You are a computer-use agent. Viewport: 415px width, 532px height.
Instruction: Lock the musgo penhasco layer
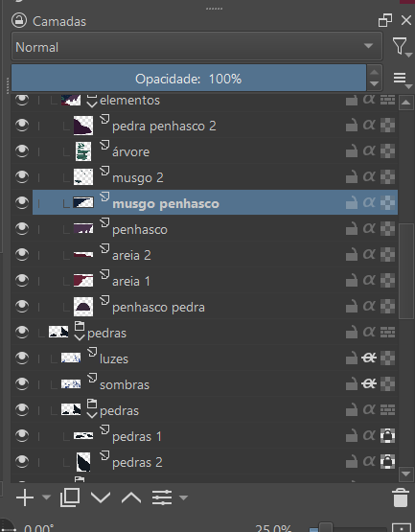click(x=352, y=203)
